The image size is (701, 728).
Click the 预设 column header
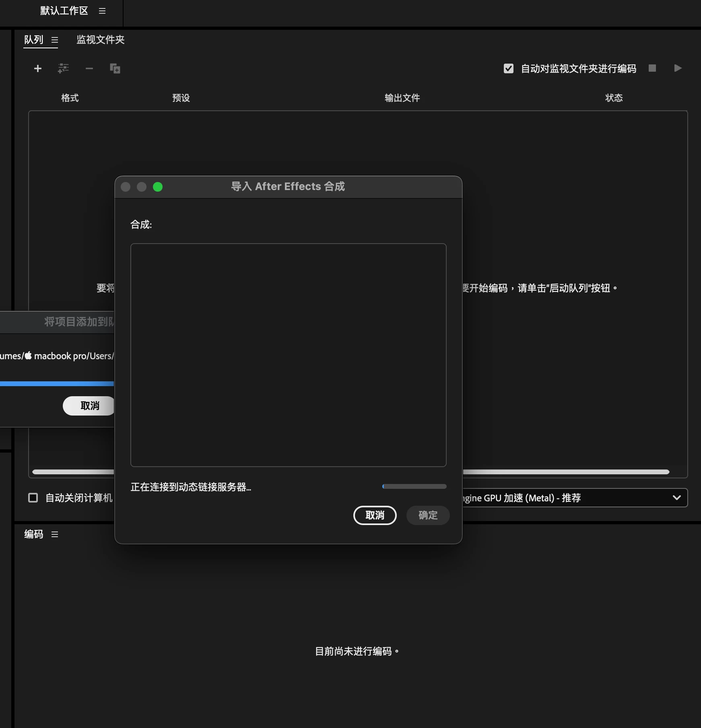click(181, 98)
